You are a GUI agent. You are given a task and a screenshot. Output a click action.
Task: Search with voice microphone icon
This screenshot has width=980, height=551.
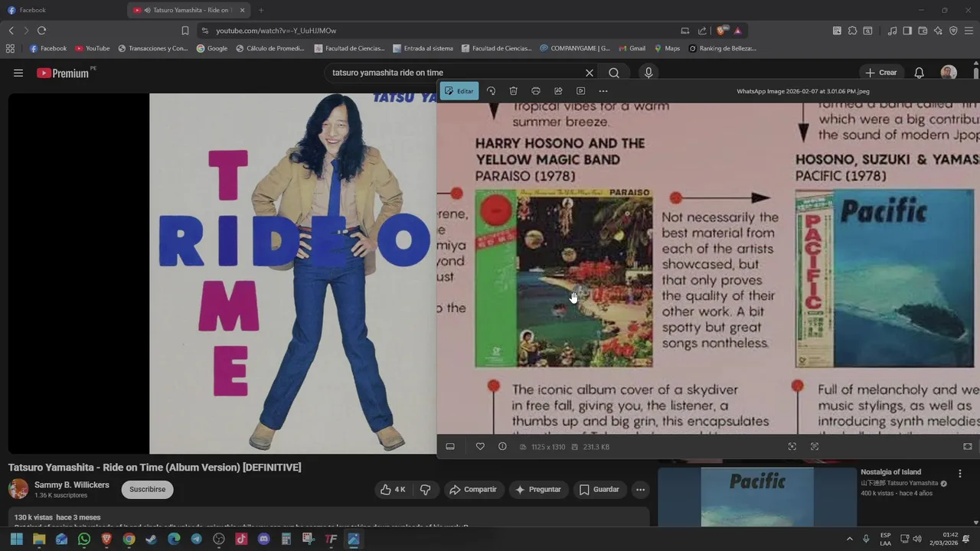click(648, 73)
